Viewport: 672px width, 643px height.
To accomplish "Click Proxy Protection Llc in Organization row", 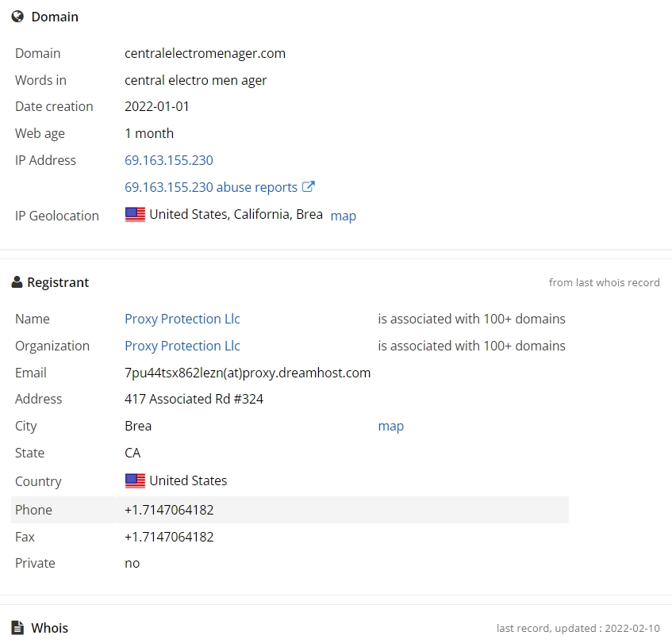I will [182, 346].
